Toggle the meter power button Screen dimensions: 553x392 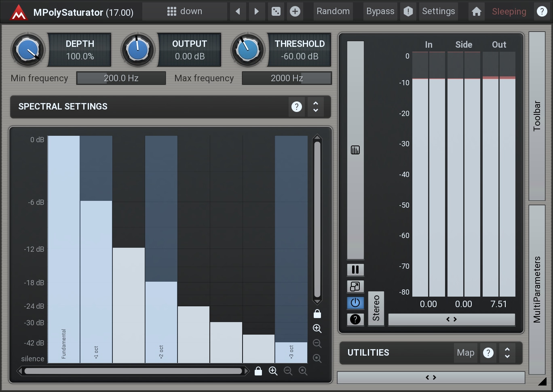[x=355, y=303]
